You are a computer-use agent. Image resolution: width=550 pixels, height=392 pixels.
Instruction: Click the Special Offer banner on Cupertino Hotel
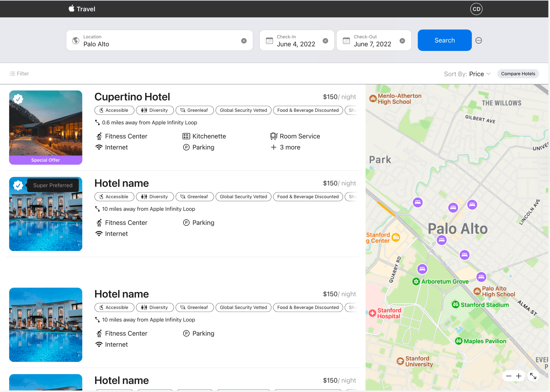(x=46, y=160)
